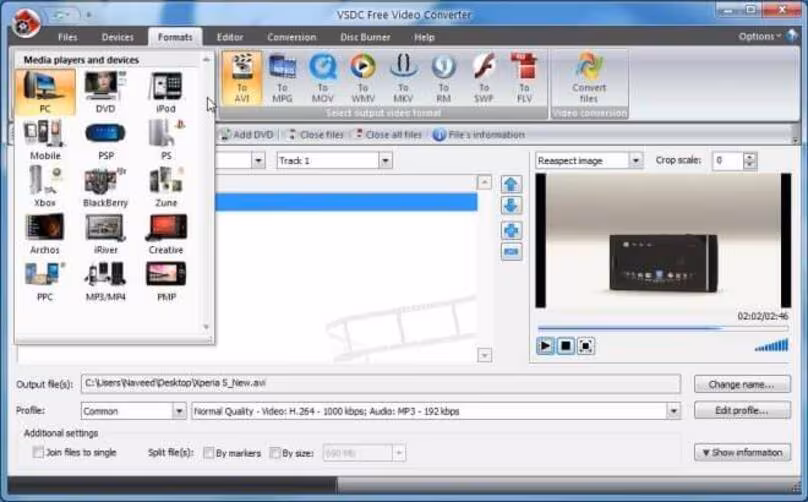Choose the PS console icon
The height and width of the screenshot is (502, 808).
pos(165,139)
